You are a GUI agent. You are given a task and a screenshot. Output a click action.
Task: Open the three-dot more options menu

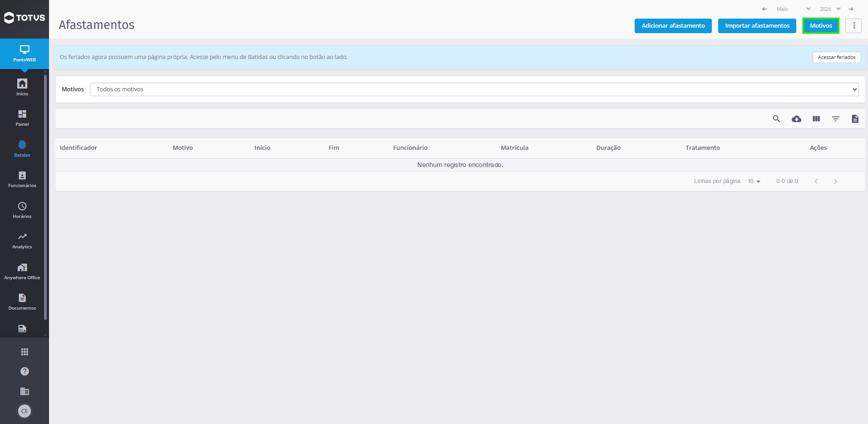(x=853, y=26)
